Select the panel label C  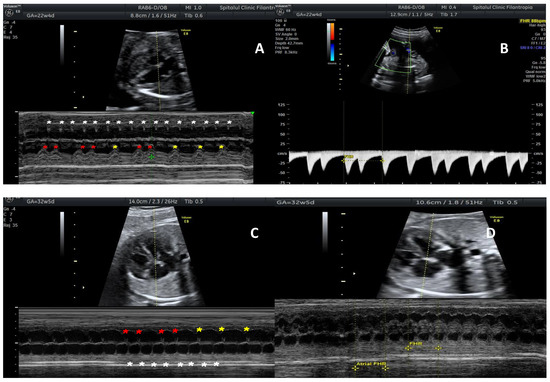click(254, 233)
